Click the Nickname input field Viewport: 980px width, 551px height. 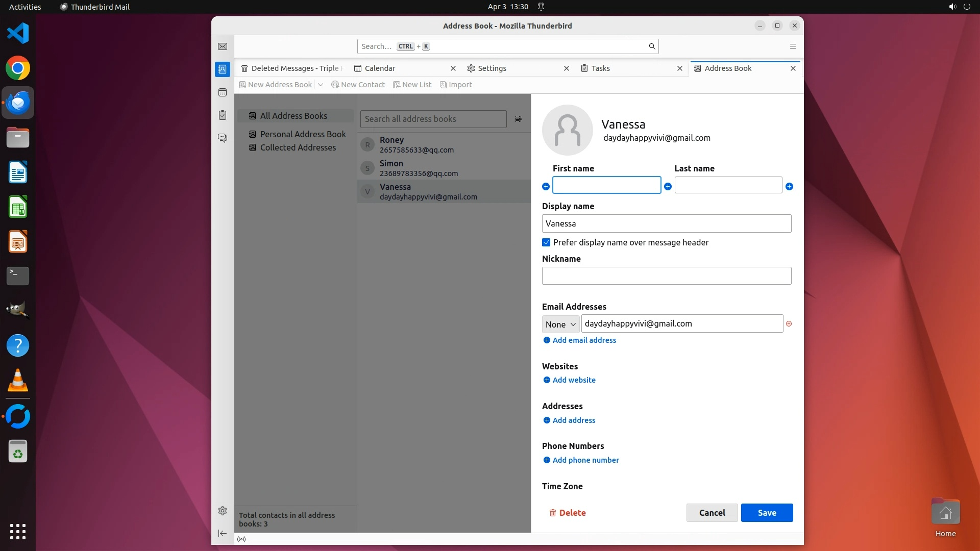(x=666, y=276)
